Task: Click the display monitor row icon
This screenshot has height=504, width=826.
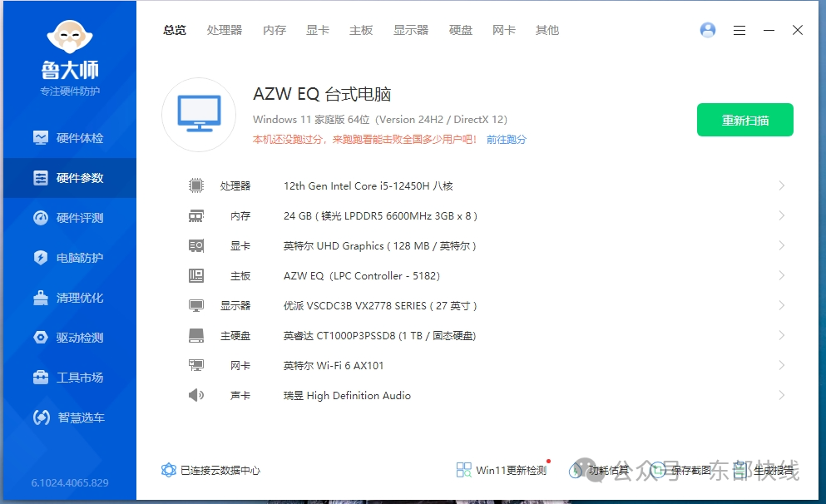Action: tap(196, 305)
